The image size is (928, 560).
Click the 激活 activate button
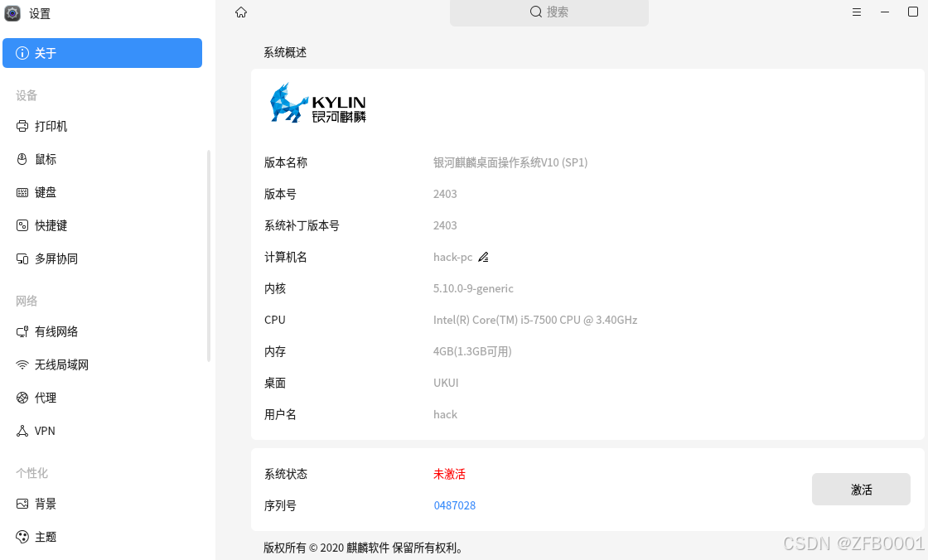coord(861,489)
